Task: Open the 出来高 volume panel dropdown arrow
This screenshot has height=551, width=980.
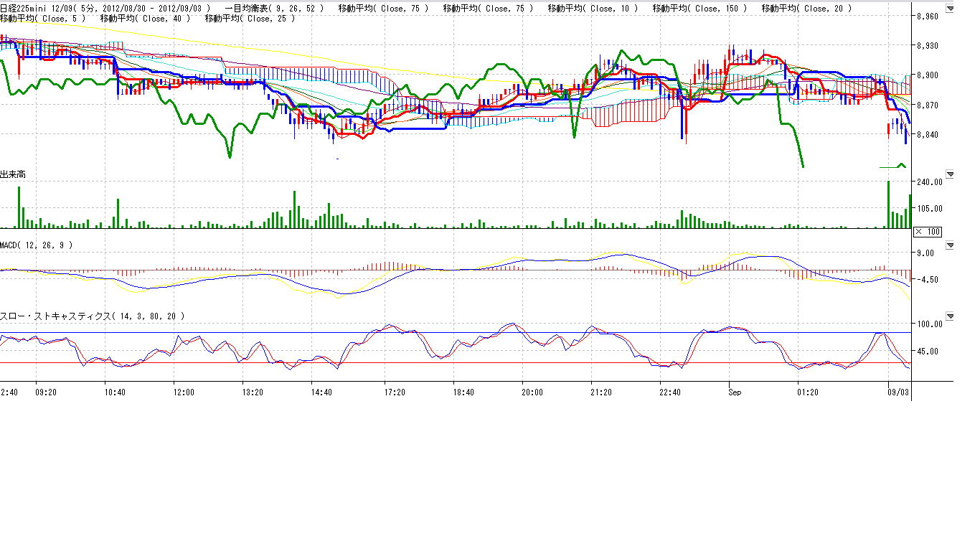Action: point(950,174)
